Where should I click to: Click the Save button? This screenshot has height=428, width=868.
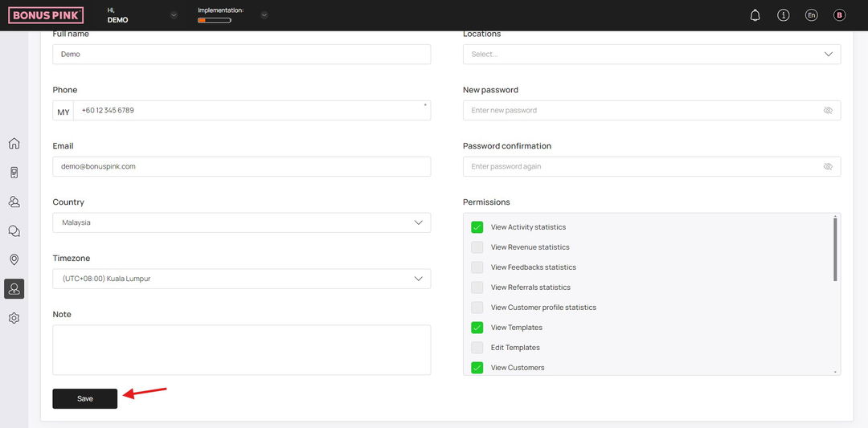84,399
